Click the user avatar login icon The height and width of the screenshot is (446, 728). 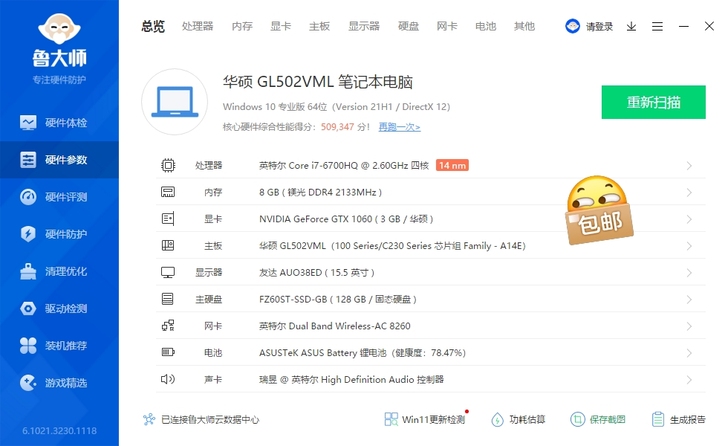(572, 26)
